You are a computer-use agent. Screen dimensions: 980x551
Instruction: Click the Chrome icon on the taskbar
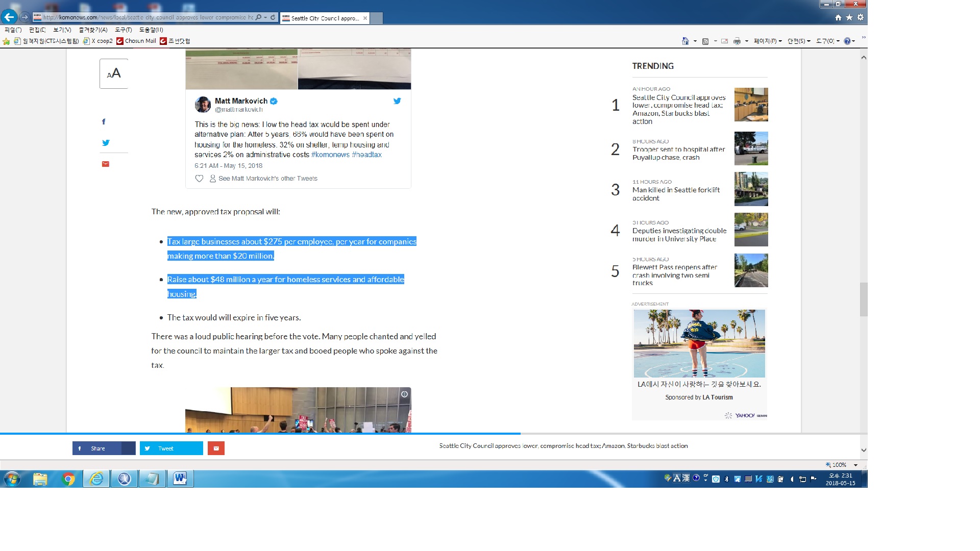tap(68, 479)
